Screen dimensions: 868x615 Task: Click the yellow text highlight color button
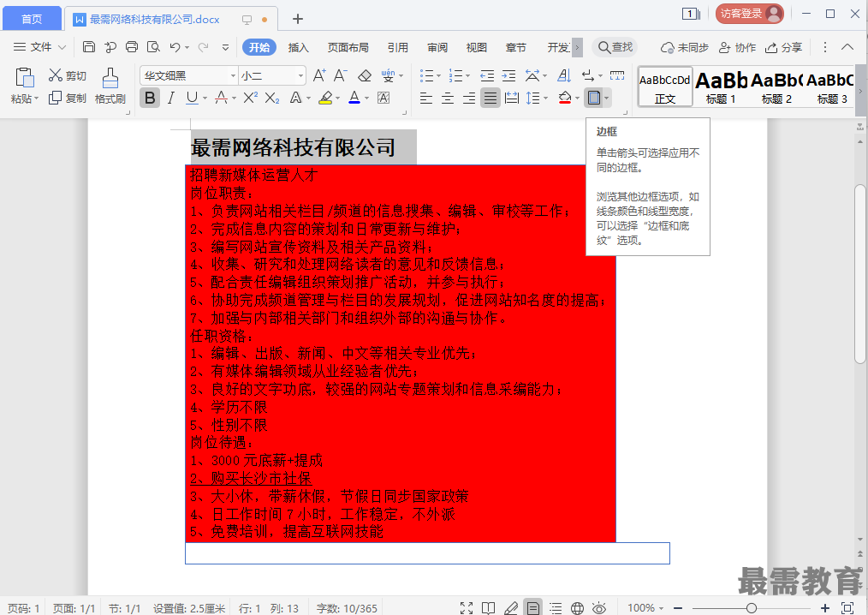pyautogui.click(x=325, y=98)
